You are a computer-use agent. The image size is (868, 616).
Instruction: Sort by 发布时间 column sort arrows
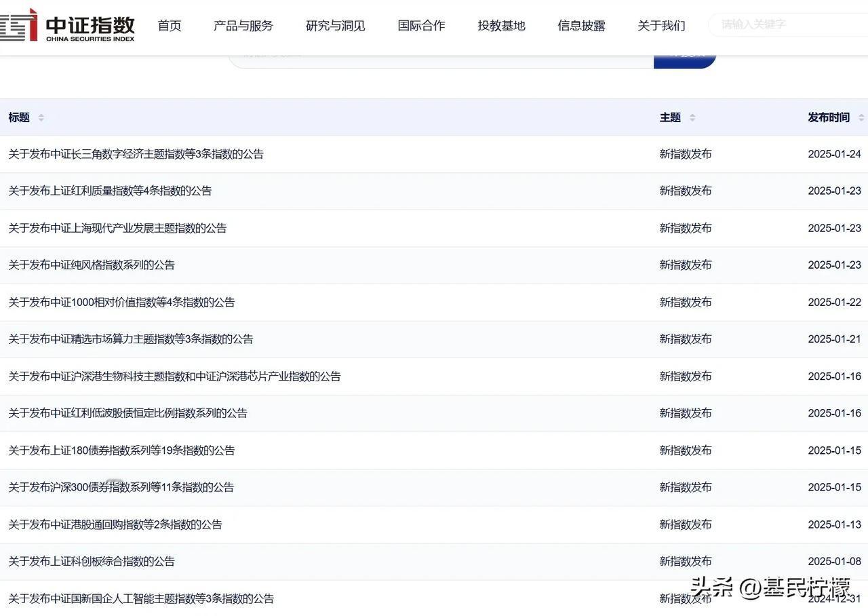861,117
